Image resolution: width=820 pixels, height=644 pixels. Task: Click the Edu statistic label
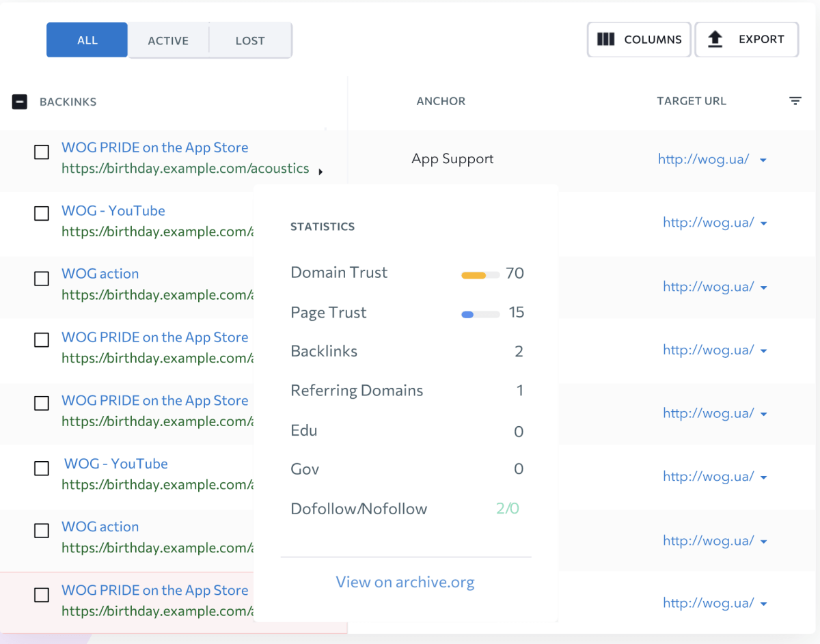[x=304, y=430]
